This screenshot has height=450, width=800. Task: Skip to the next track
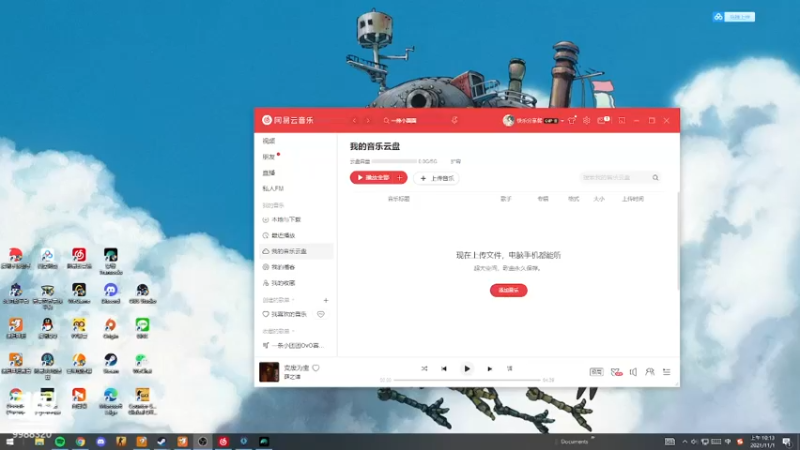[490, 368]
